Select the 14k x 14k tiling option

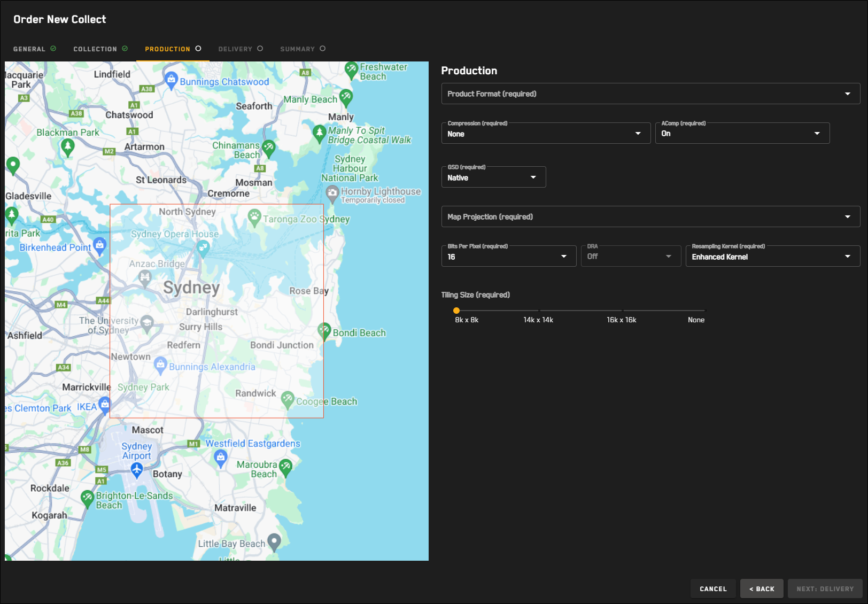tap(539, 311)
